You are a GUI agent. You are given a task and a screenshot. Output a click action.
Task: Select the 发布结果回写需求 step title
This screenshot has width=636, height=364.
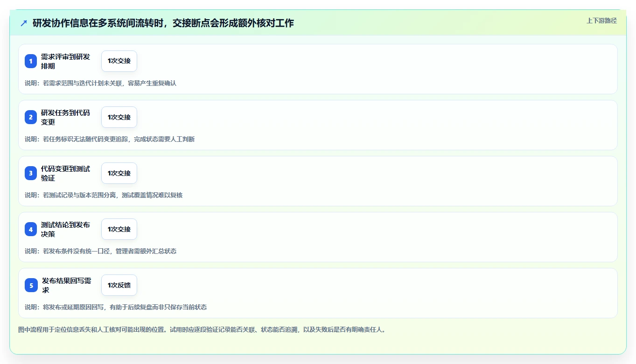tap(67, 285)
